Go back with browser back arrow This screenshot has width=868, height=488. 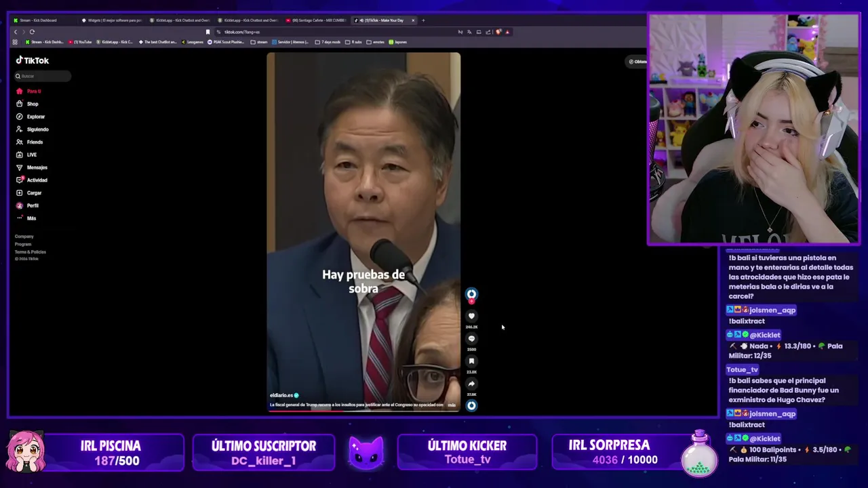tap(16, 32)
